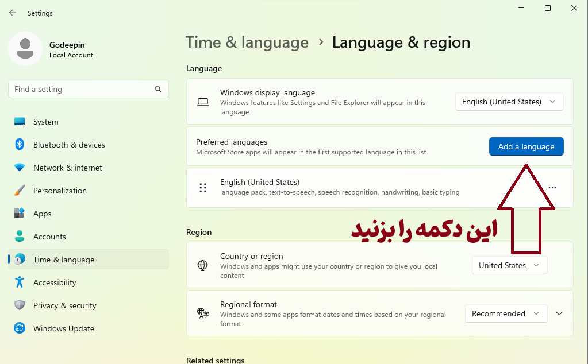This screenshot has width=588, height=364.
Task: Open Windows Update category
Action: click(89, 328)
